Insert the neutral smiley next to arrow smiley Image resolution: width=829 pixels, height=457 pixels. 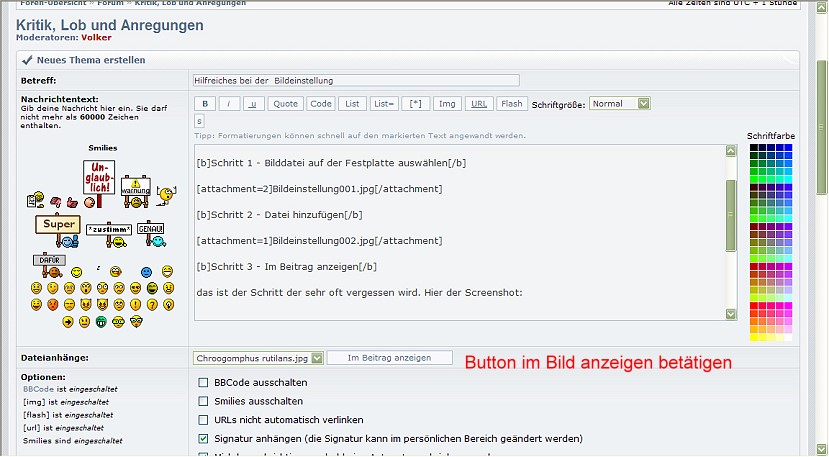point(84,322)
